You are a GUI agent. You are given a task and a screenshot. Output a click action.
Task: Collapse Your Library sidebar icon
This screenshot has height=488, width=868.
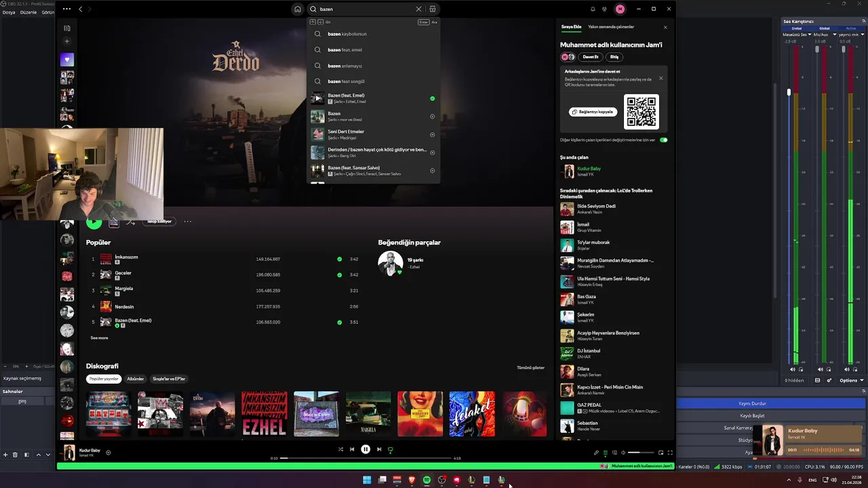(x=66, y=28)
